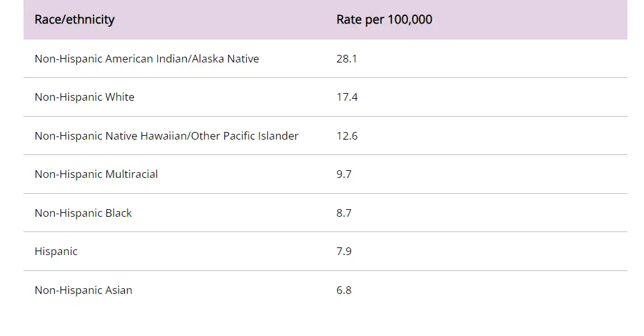Click the 9.7 rate value
This screenshot has width=644, height=336.
pyautogui.click(x=344, y=174)
